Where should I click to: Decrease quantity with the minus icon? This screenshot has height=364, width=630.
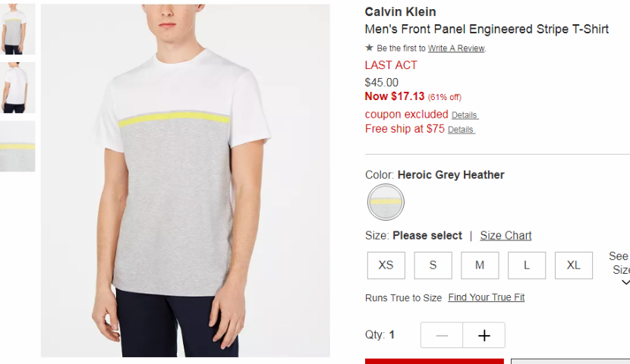click(442, 335)
